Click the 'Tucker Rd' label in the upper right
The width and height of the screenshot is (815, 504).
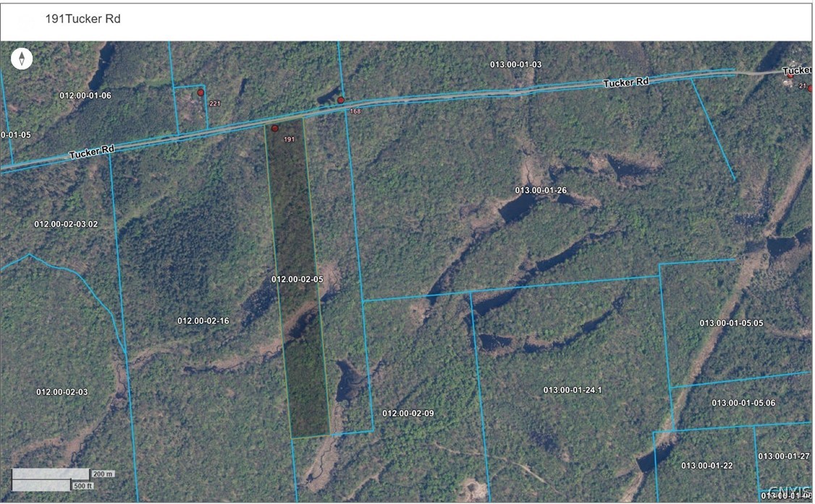point(626,82)
